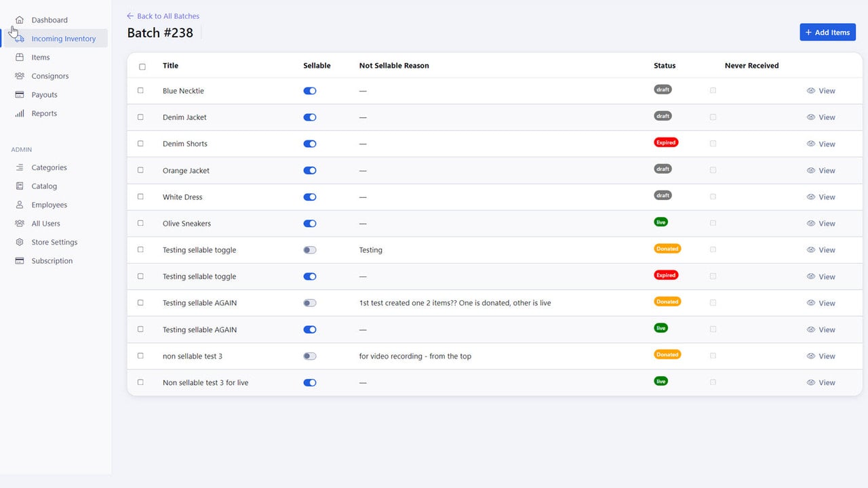Open the Dashboard home icon
Screen dimensions: 868x488
20,20
